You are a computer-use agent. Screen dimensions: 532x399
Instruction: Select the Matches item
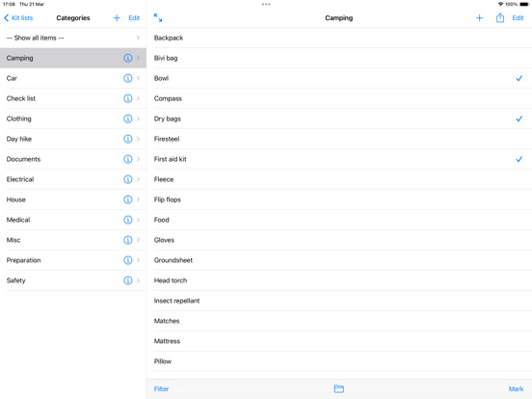339,321
